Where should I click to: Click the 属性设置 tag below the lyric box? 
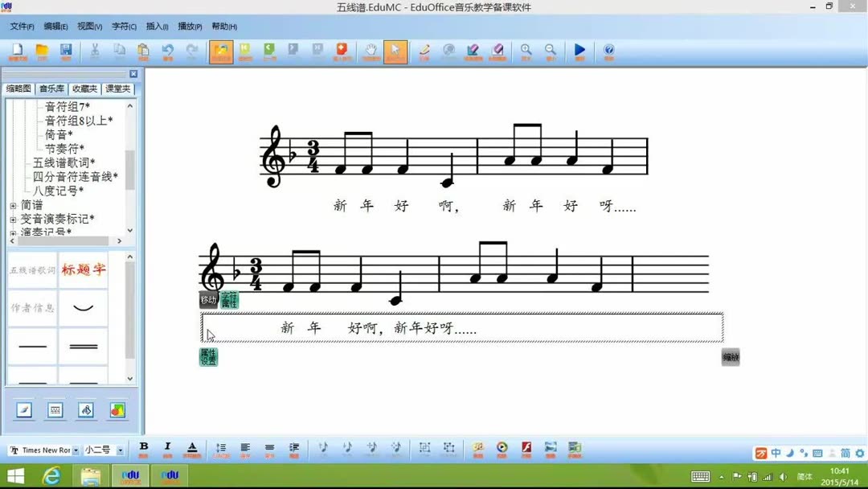[x=207, y=357]
